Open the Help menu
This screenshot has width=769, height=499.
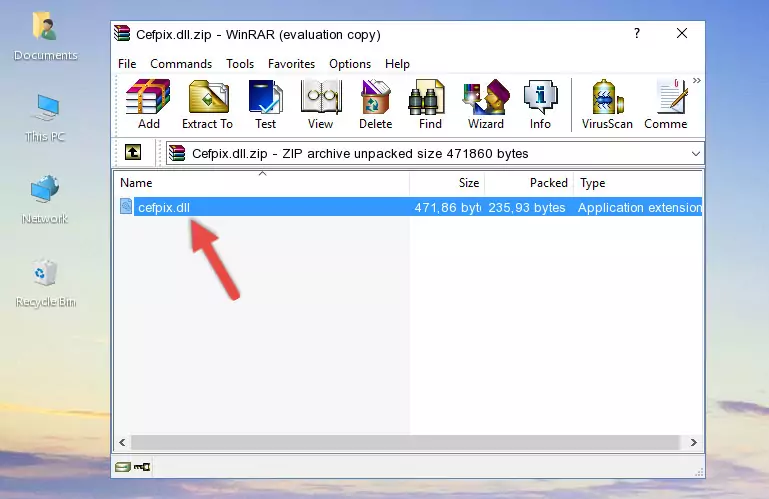click(397, 64)
